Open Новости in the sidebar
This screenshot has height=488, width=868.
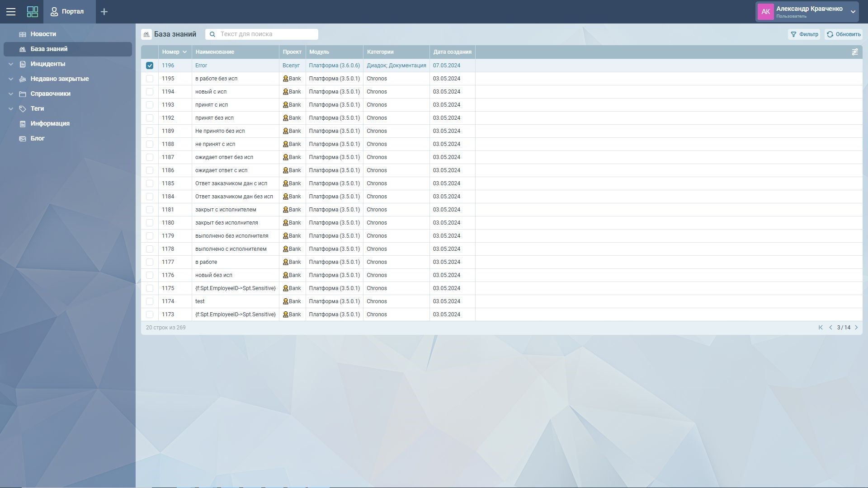(x=43, y=34)
